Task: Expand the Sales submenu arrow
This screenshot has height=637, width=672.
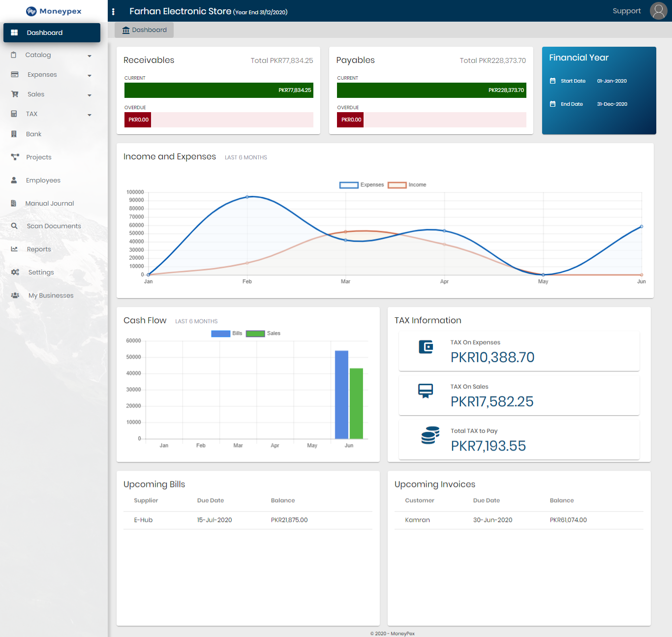Action: [x=90, y=95]
